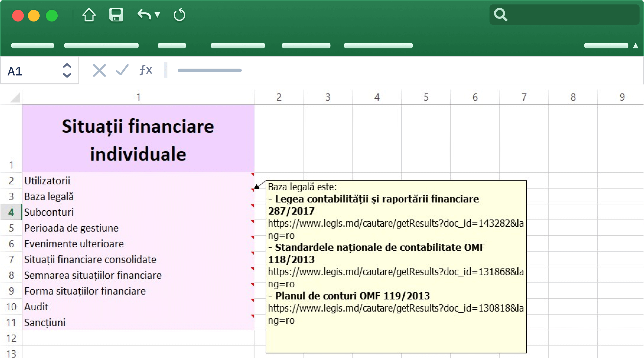
Task: Click the Situații financiare individuale title cell
Action: click(x=138, y=139)
